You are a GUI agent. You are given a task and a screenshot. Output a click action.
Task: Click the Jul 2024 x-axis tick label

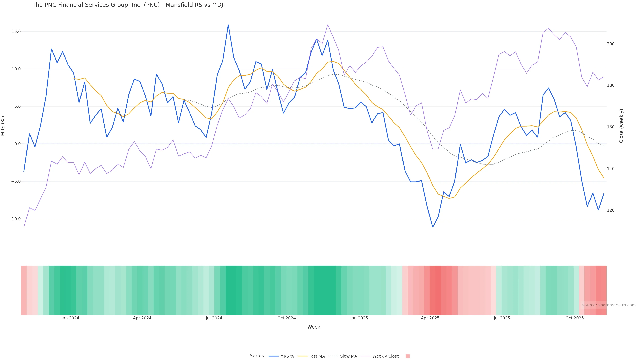(214, 318)
